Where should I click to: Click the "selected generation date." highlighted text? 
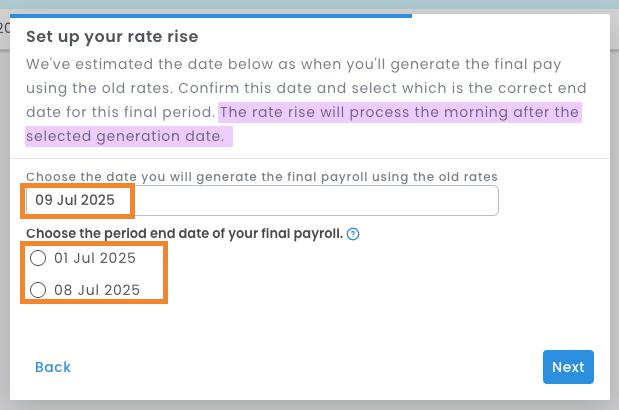pos(125,135)
